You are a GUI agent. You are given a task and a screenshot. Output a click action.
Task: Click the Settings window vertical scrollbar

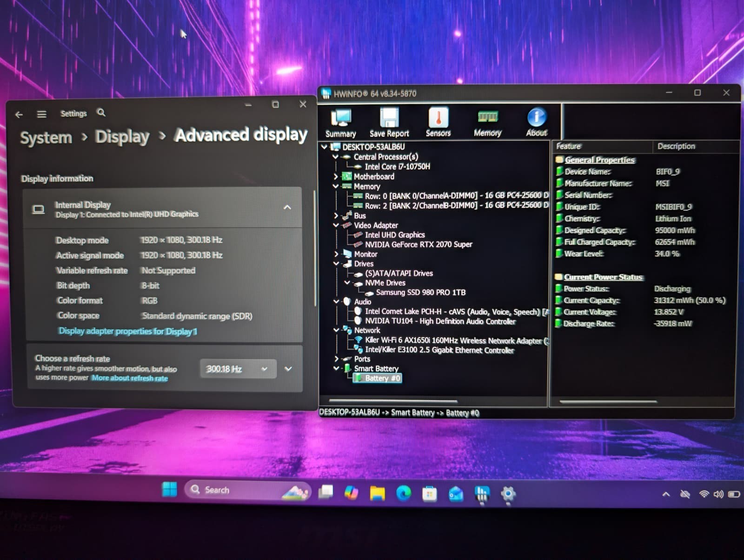[x=316, y=248]
